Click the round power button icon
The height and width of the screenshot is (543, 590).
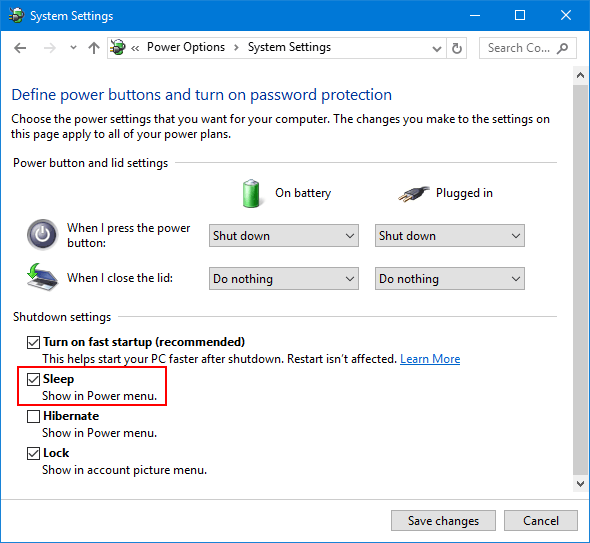[x=43, y=234]
